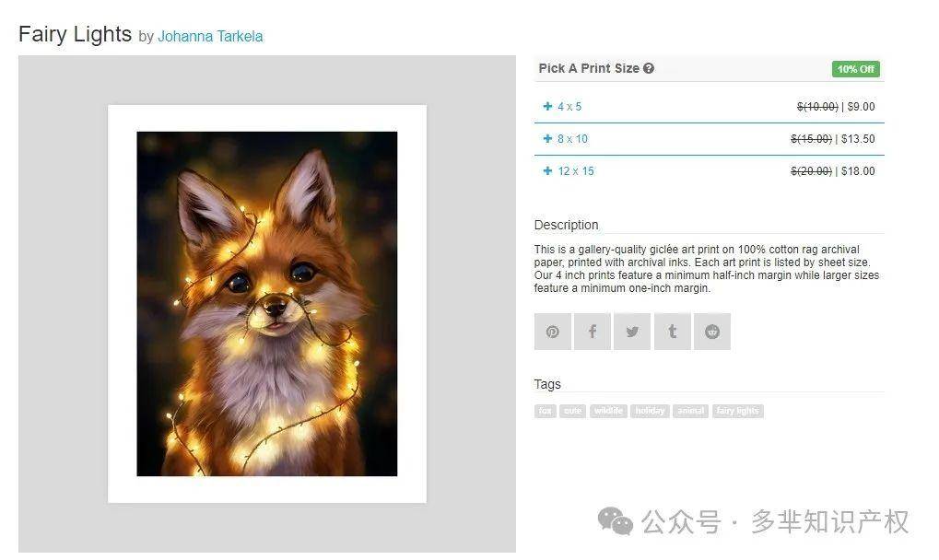Select the fox tag

coord(545,411)
